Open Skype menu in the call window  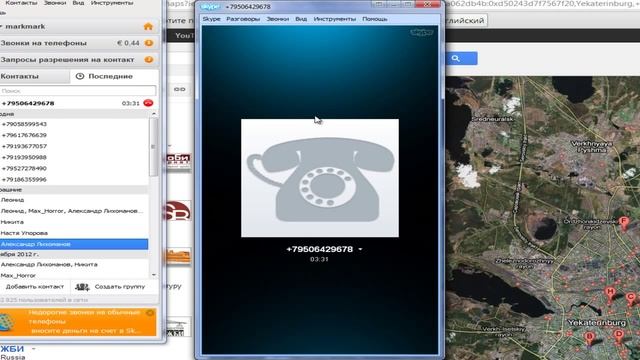pyautogui.click(x=211, y=19)
